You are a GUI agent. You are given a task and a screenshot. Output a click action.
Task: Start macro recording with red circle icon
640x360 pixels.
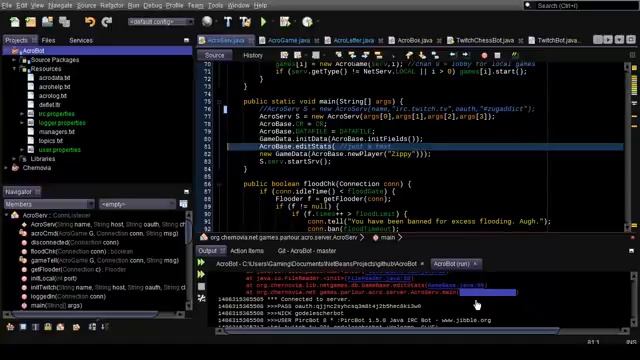click(x=484, y=55)
